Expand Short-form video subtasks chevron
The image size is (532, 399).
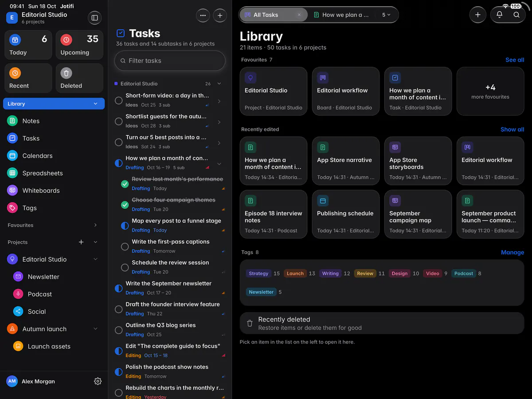(219, 101)
